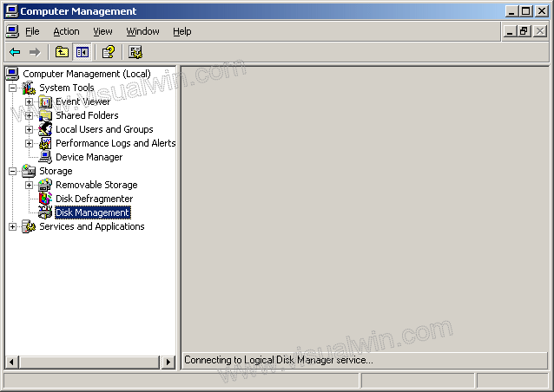
Task: Expand the Removable Storage node
Action: click(29, 185)
